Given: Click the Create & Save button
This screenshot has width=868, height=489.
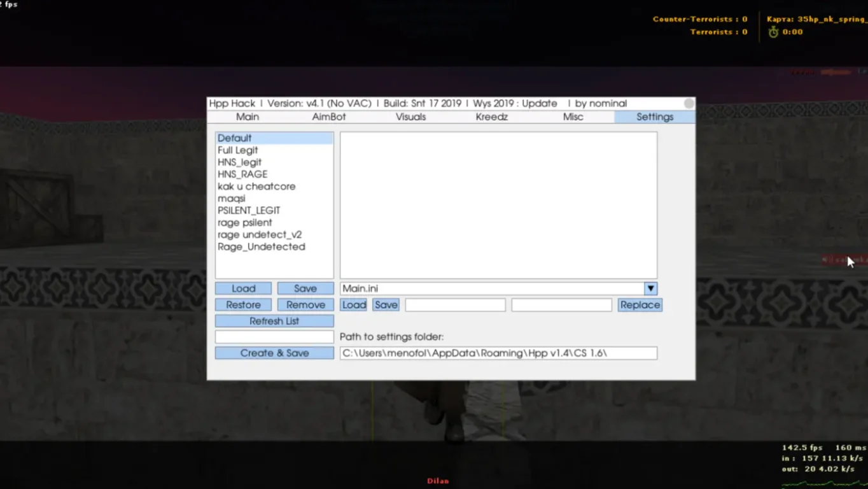Looking at the screenshot, I should point(274,353).
